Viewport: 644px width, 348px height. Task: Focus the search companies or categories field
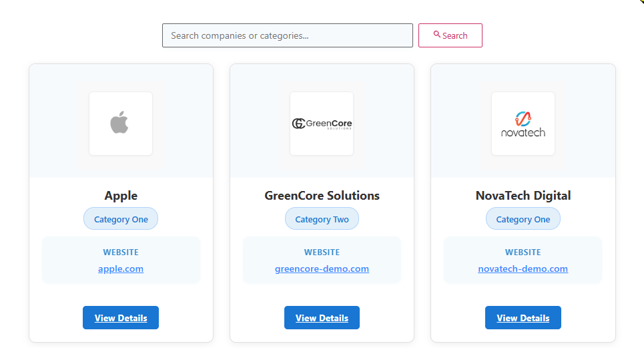(x=287, y=35)
